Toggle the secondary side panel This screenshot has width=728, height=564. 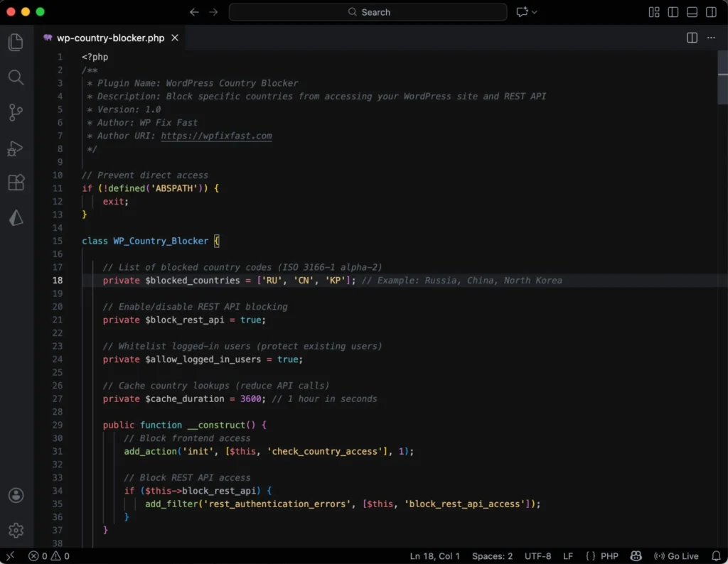click(711, 12)
